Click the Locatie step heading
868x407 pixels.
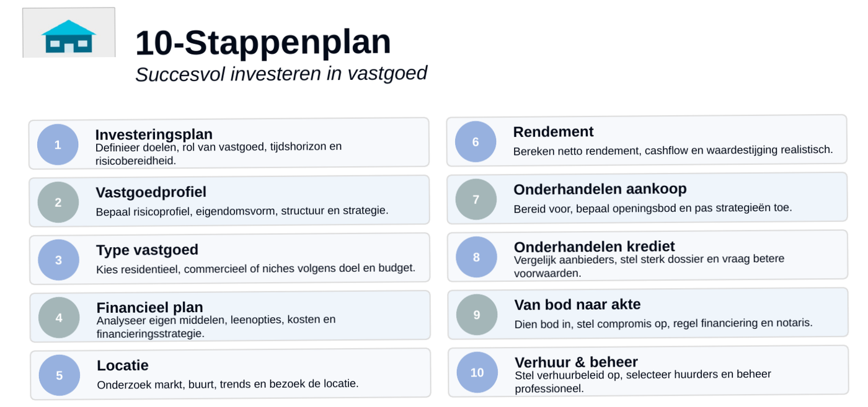click(123, 365)
